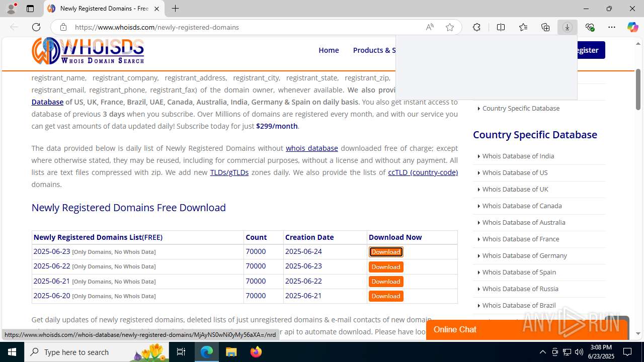Image resolution: width=644 pixels, height=362 pixels.
Task: Click the page vertical scrollbar thumb
Action: (638, 89)
